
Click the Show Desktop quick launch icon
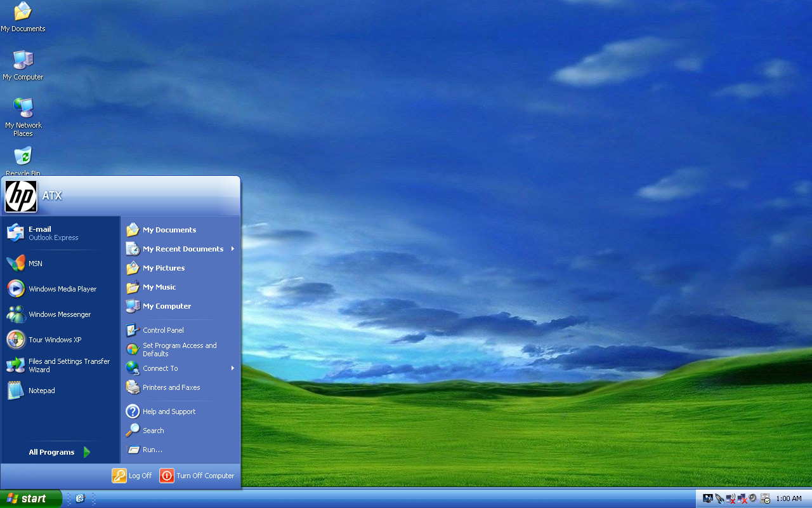(x=80, y=498)
